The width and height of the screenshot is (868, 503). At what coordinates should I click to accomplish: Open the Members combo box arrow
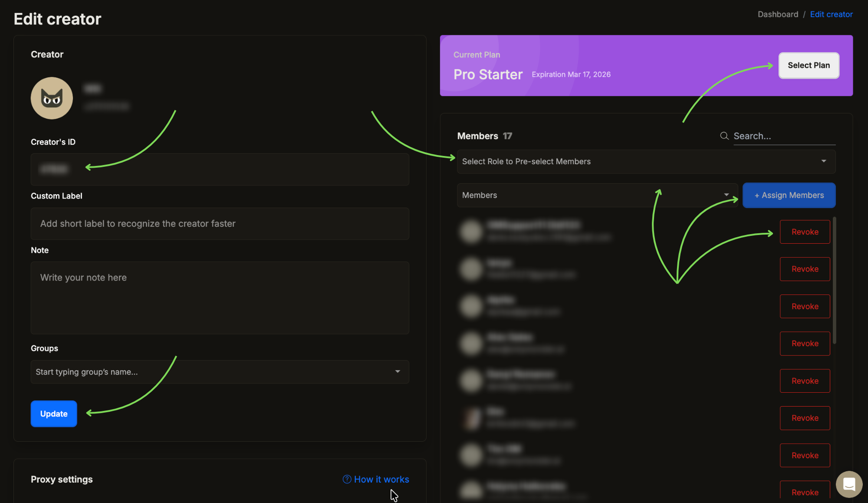[x=727, y=195]
